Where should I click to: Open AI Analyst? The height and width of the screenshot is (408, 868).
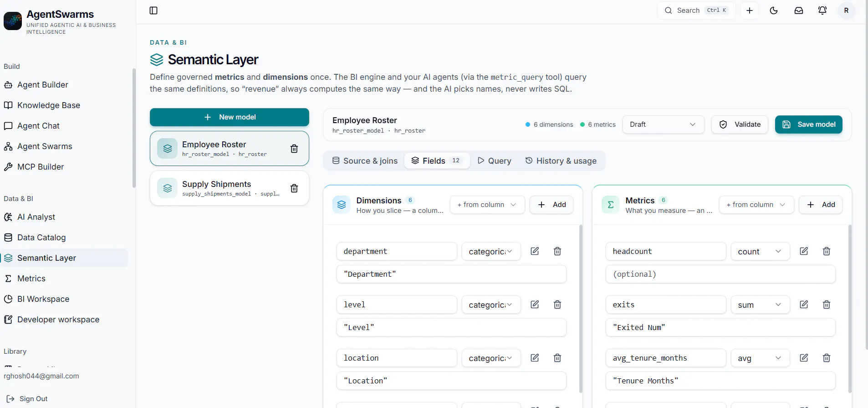pos(64,217)
